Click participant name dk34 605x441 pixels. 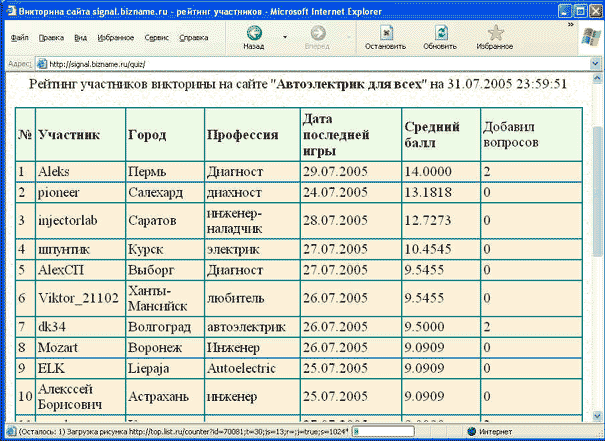click(52, 326)
